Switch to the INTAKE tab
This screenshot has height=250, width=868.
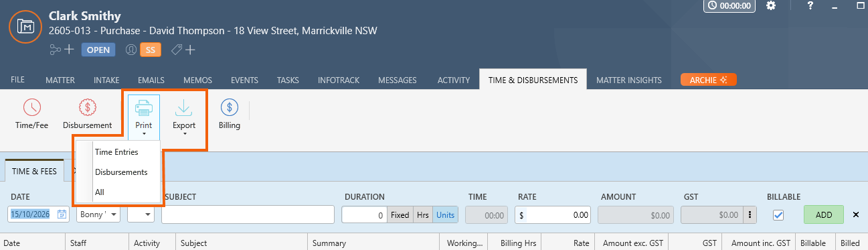(106, 80)
